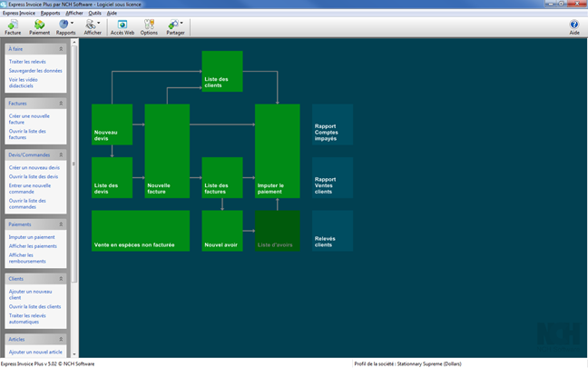Open Rapport Comptes impayés box
Screen dimensions: 588x368
tap(332, 124)
